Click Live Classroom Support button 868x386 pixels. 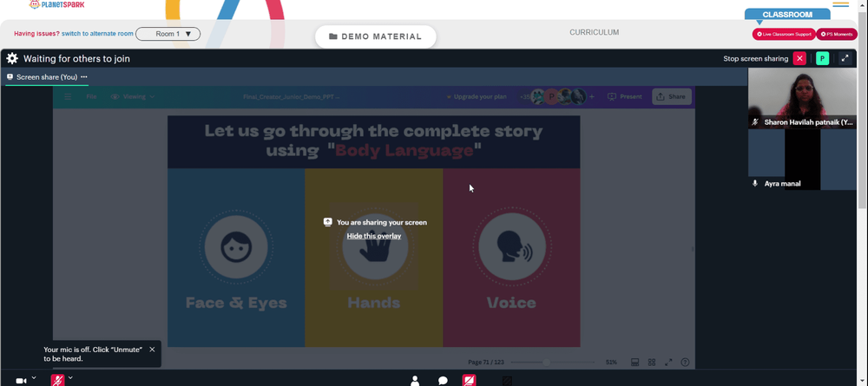click(x=784, y=35)
